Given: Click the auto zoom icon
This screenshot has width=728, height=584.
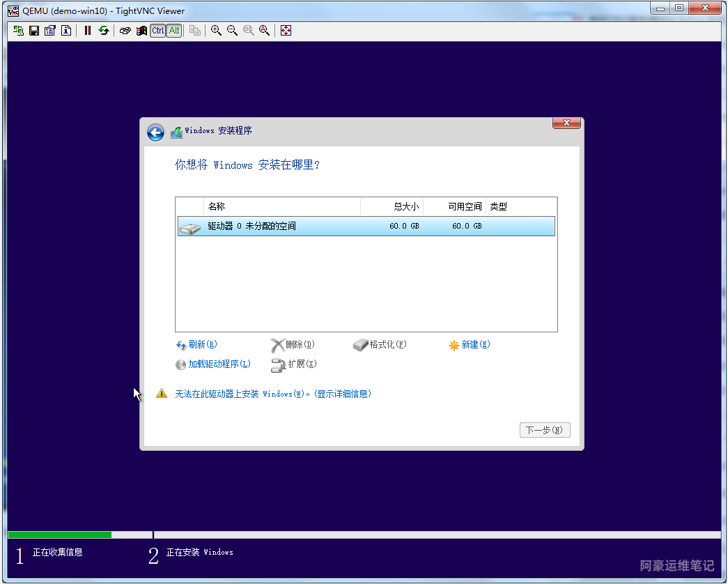Looking at the screenshot, I should (264, 31).
